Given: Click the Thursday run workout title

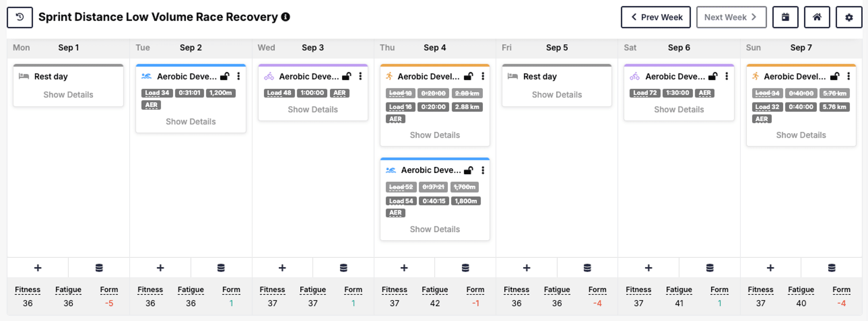Looking at the screenshot, I should [428, 77].
